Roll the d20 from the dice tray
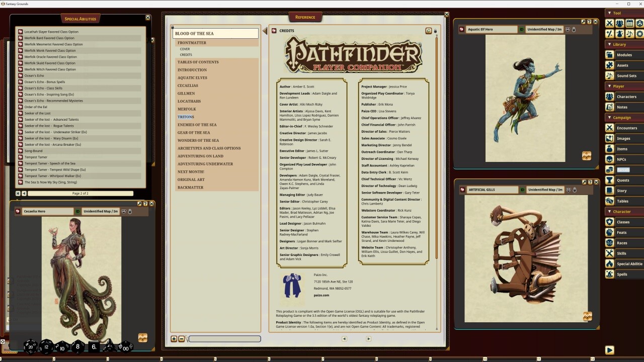The width and height of the screenshot is (644, 362). [31, 346]
